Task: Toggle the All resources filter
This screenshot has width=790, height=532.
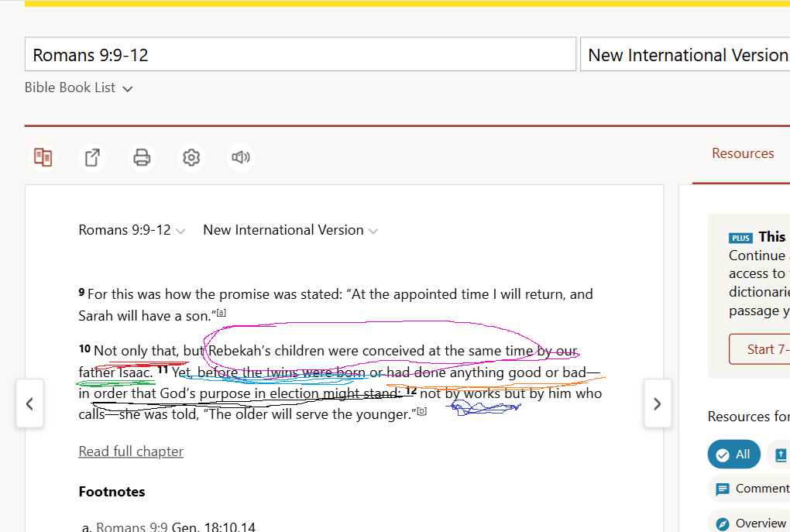Action: pos(733,454)
